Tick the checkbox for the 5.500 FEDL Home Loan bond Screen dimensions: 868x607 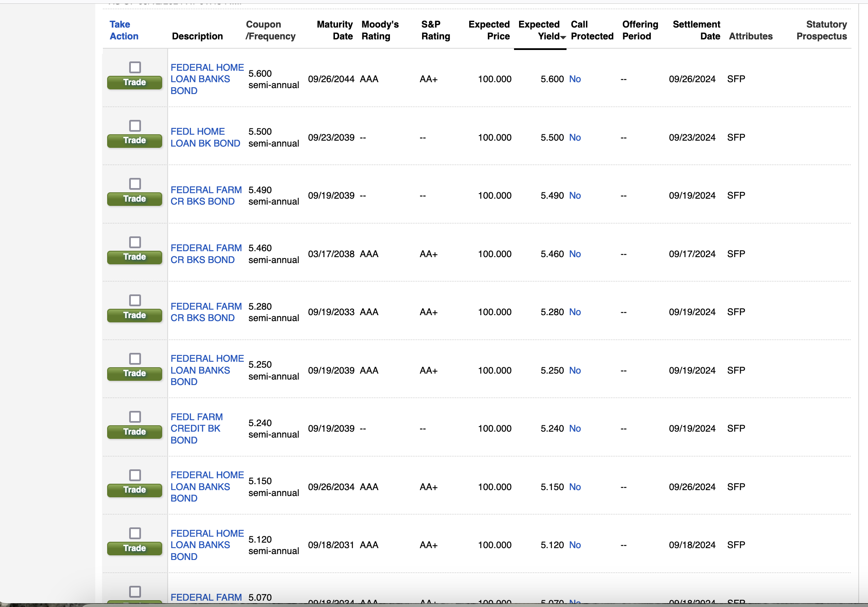pos(135,126)
